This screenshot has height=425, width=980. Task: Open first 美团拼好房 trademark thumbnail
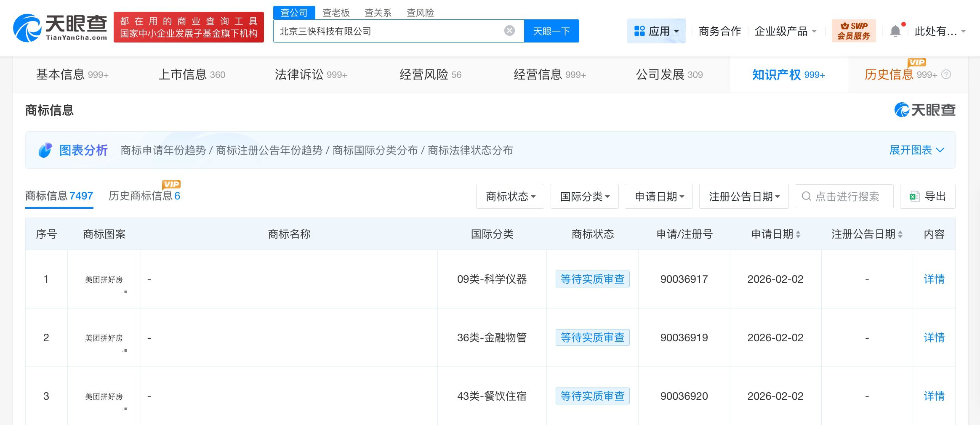[x=104, y=279]
